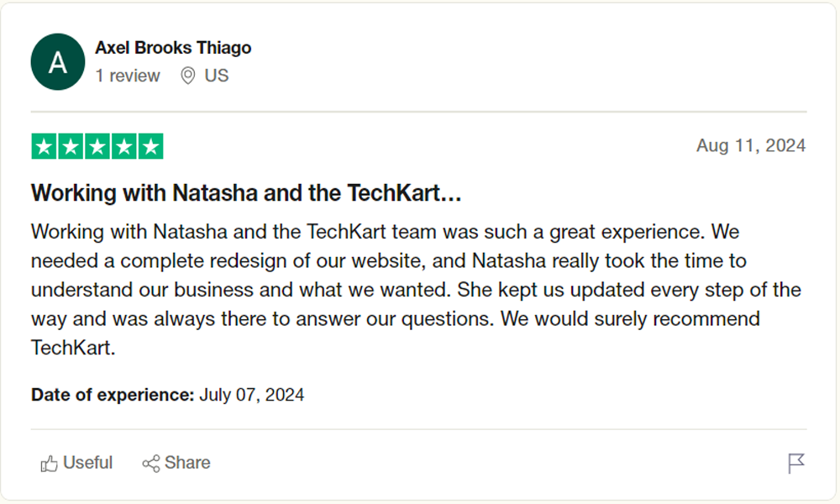The width and height of the screenshot is (840, 504).
Task: Click the second green rating star
Action: pos(71,146)
